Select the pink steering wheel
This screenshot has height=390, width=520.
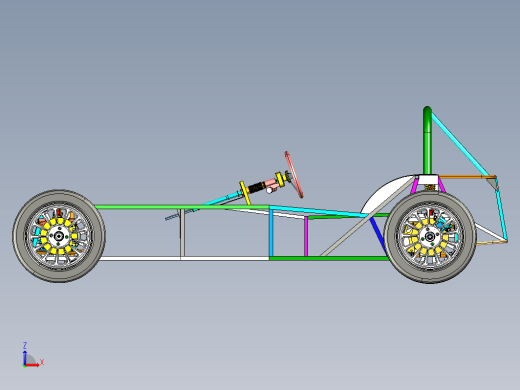[x=294, y=174]
